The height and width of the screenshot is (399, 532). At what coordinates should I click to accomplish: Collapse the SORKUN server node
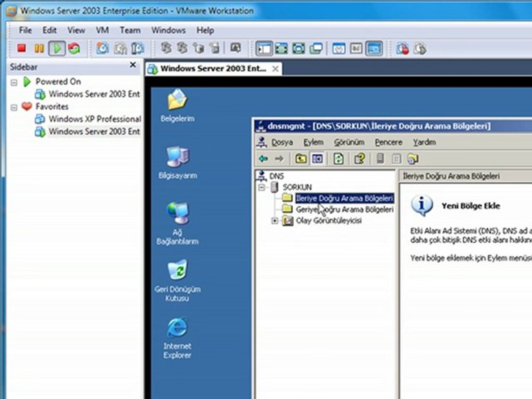point(262,188)
